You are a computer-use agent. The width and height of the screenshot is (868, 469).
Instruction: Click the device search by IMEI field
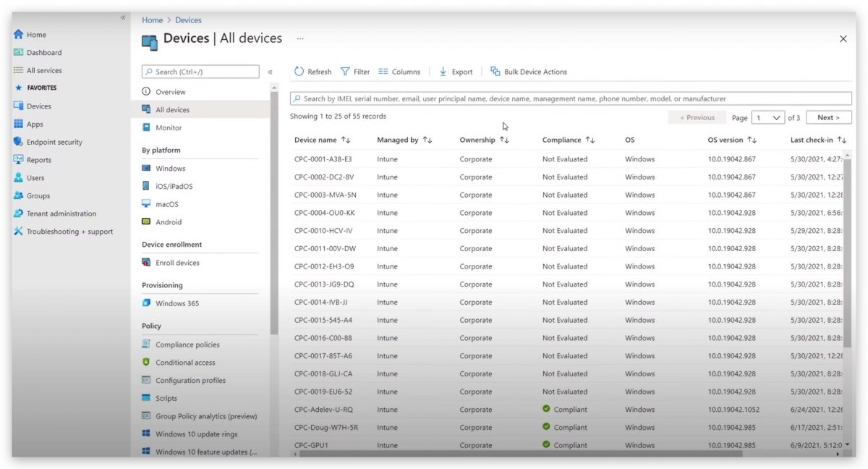571,98
